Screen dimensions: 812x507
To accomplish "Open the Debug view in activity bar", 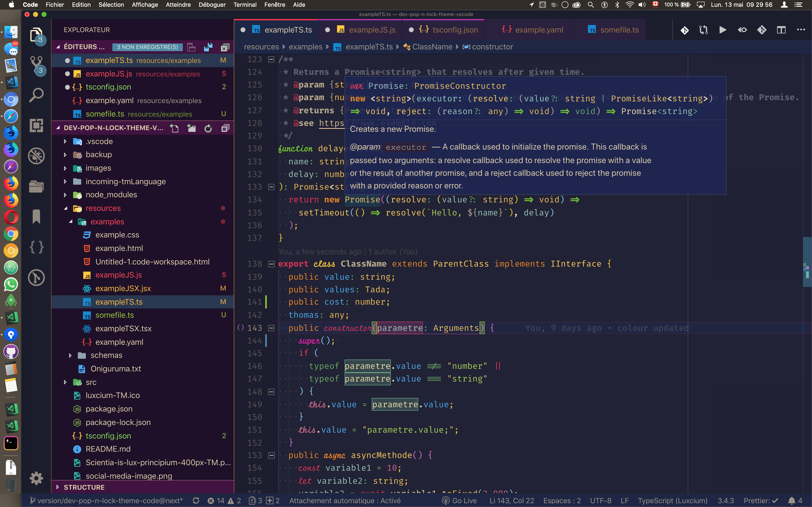I will point(36,156).
